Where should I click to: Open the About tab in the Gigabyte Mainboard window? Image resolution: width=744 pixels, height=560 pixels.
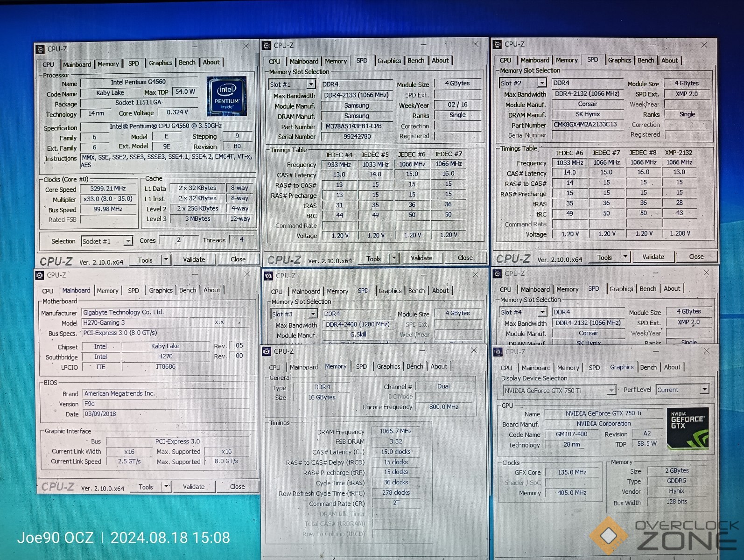click(x=212, y=290)
